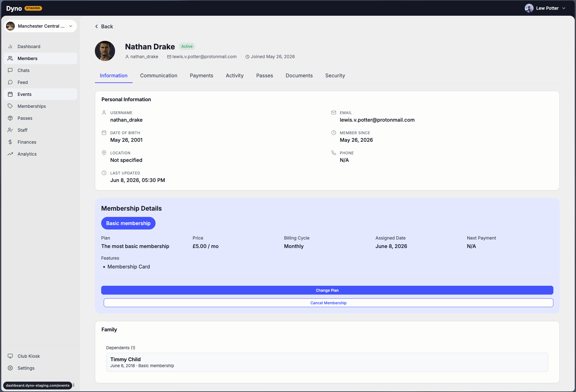Click the Passes box icon in sidebar

[x=10, y=118]
